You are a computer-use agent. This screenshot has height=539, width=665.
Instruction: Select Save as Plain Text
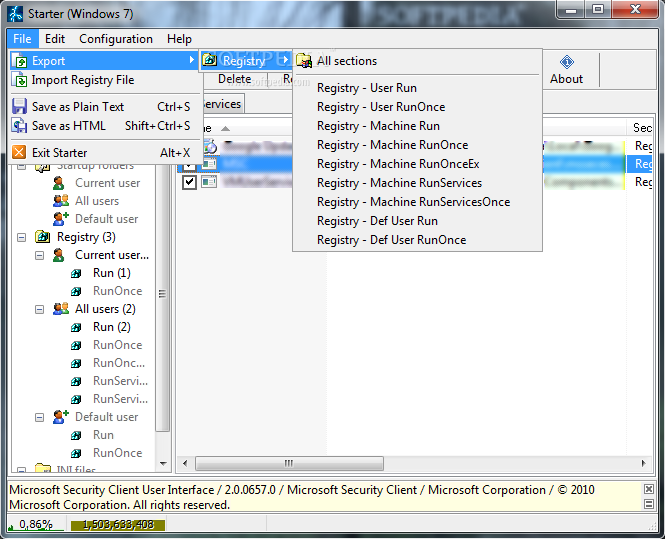(104, 106)
